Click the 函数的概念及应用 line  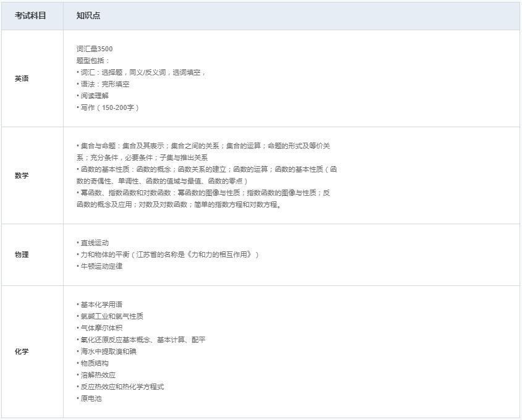click(x=179, y=204)
